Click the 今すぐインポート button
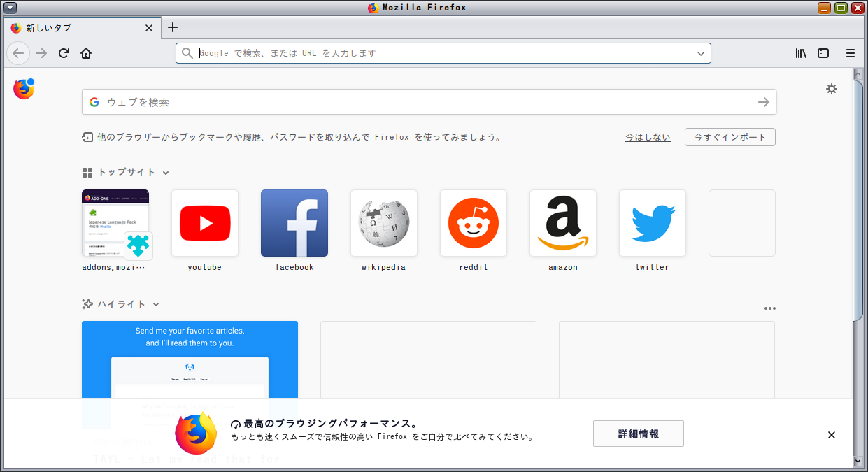Viewport: 868px width, 472px height. (x=730, y=137)
